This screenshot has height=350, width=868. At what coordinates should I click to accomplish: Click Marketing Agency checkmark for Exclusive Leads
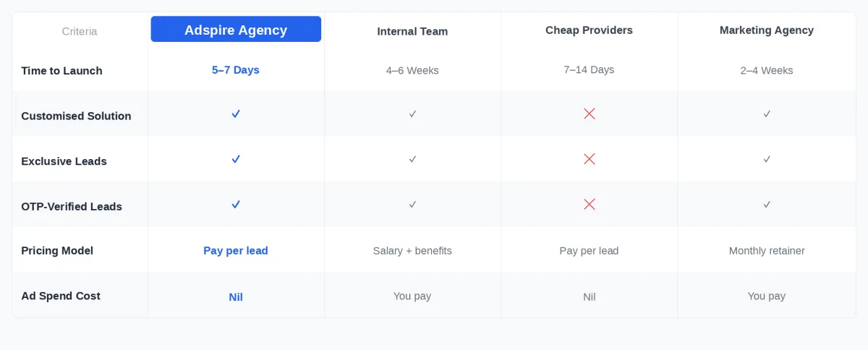pyautogui.click(x=767, y=159)
